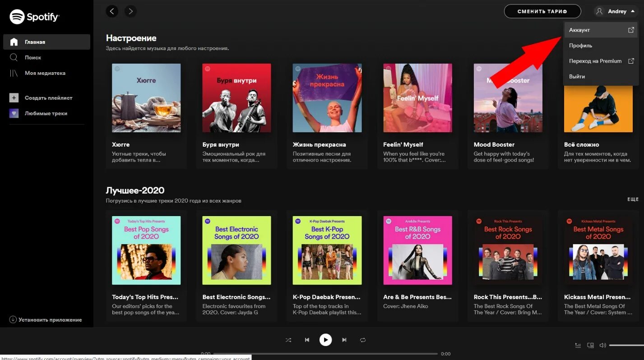Open Best Pop Songs of 2020 cover
This screenshot has width=644, height=360.
(146, 250)
